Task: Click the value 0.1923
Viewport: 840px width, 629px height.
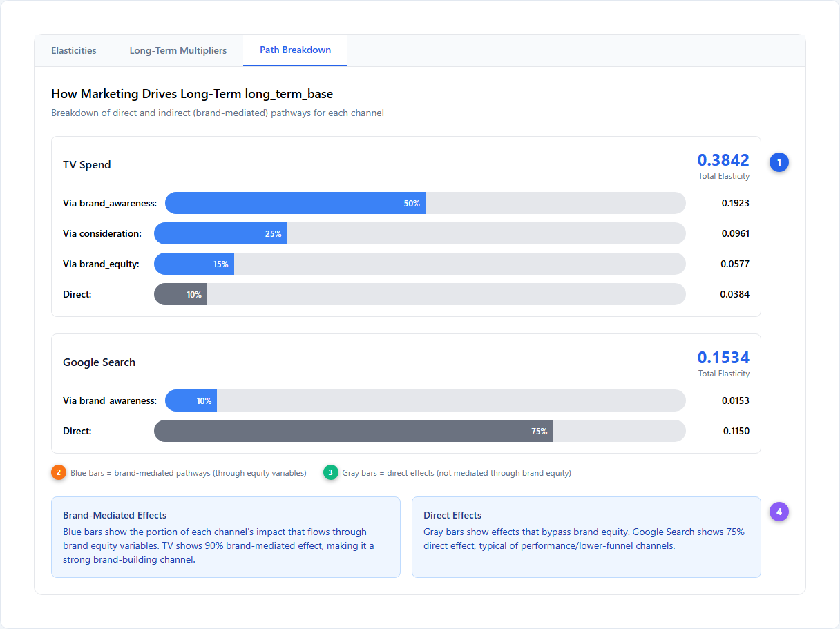Action: (x=736, y=203)
